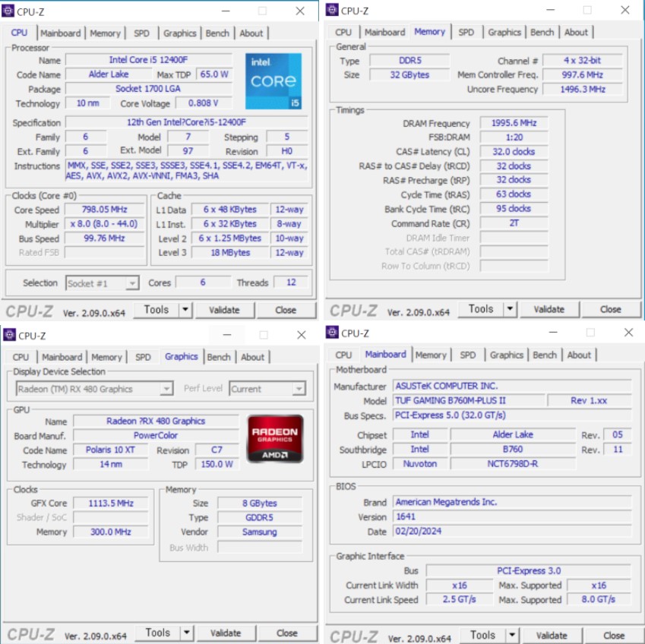Click CPU-Z title icon in Memory window

click(x=332, y=10)
